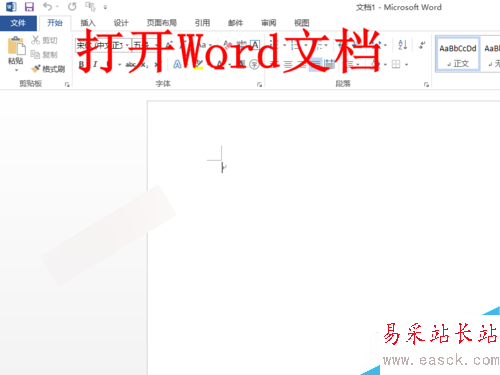Switch to the Design (设计) tab
Image resolution: width=500 pixels, height=375 pixels.
pyautogui.click(x=121, y=23)
